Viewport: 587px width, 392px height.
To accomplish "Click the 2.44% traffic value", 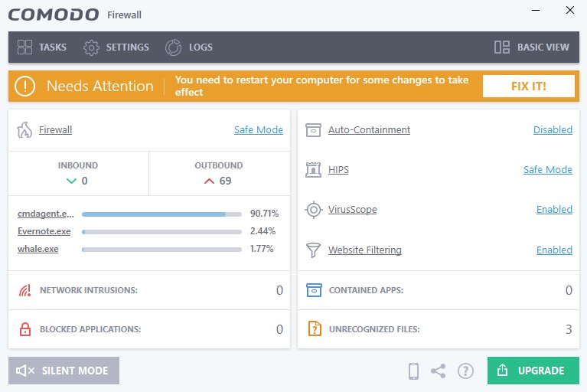I will pos(263,231).
